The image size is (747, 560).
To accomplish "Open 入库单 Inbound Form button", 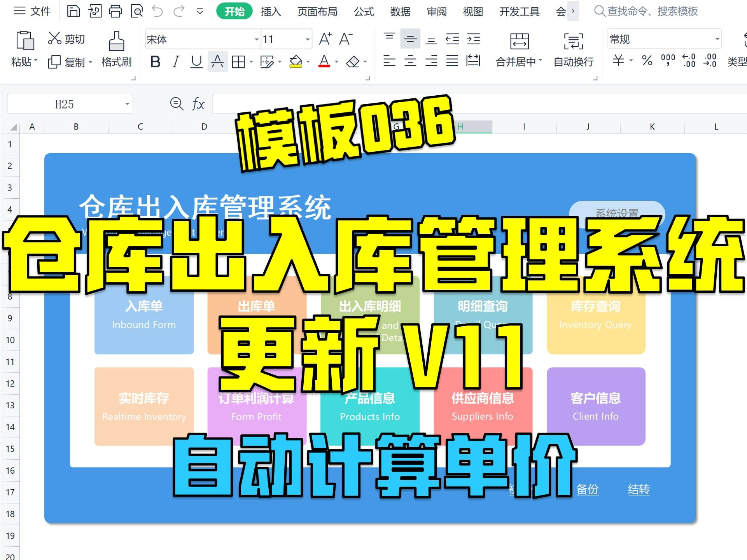I will point(144,315).
